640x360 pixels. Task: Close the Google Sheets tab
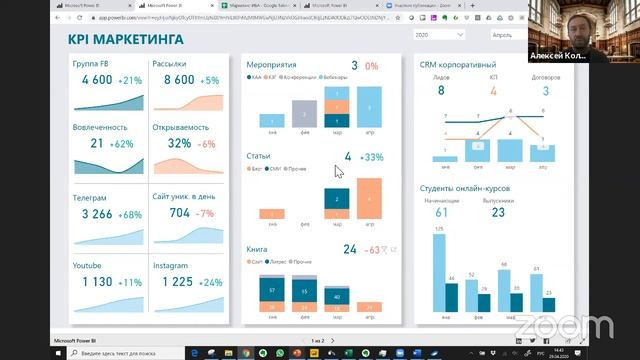295,6
